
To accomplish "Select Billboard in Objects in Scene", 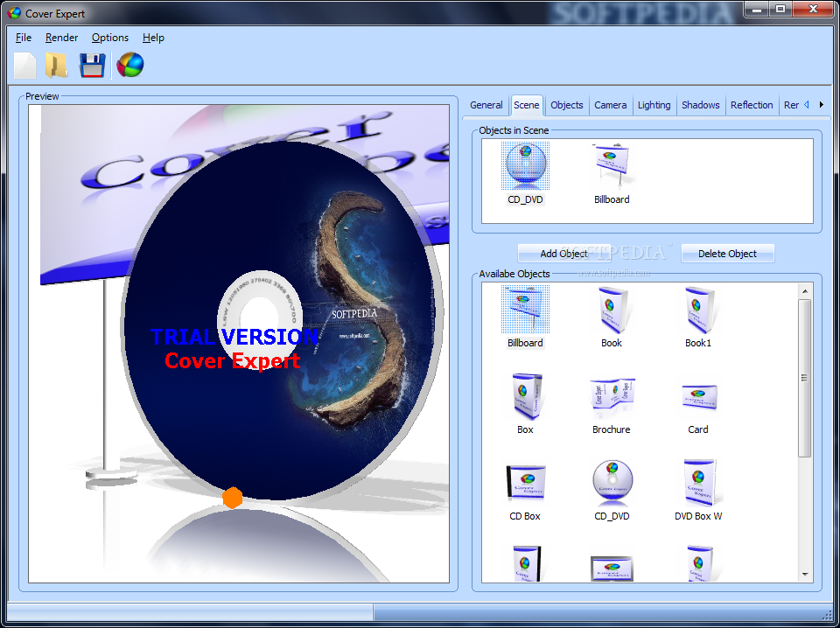I will (x=612, y=173).
